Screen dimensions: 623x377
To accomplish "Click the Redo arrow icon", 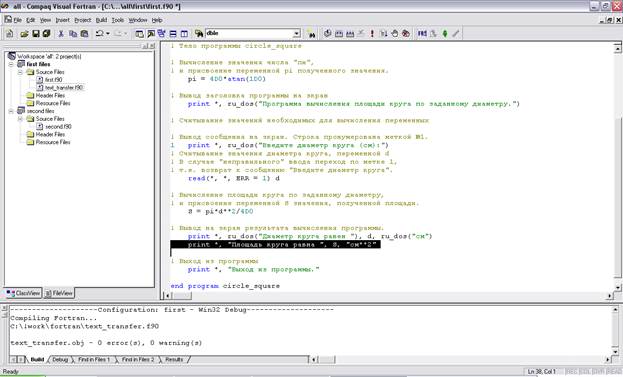I will [x=118, y=34].
